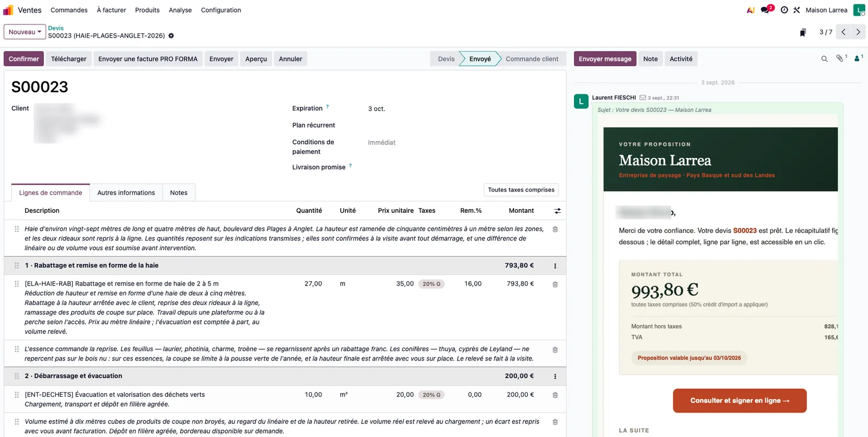This screenshot has height=437, width=868.
Task: Confirm the quotation with Confirmer
Action: [24, 59]
